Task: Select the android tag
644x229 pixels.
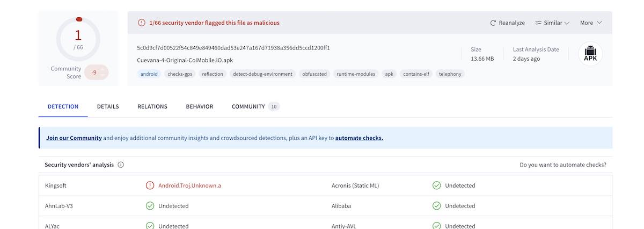Action: click(149, 74)
